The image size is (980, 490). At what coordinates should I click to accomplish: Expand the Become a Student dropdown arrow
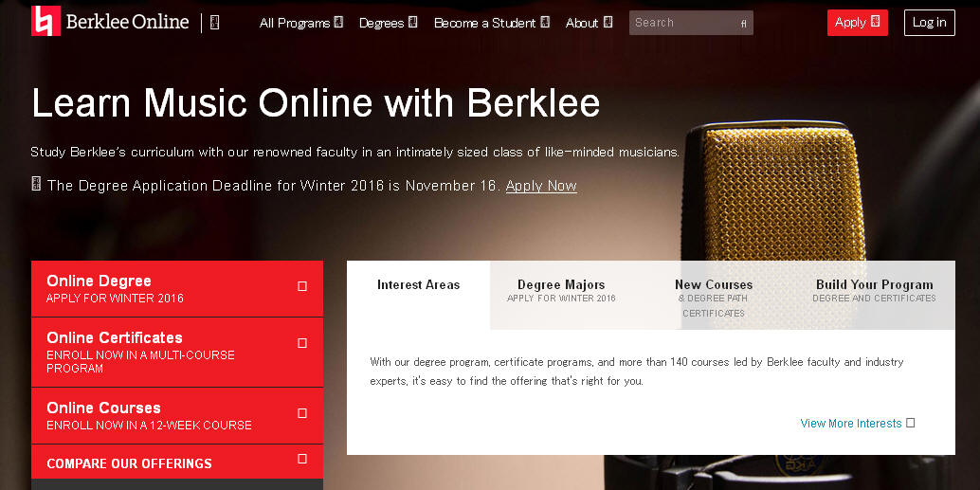pos(544,23)
